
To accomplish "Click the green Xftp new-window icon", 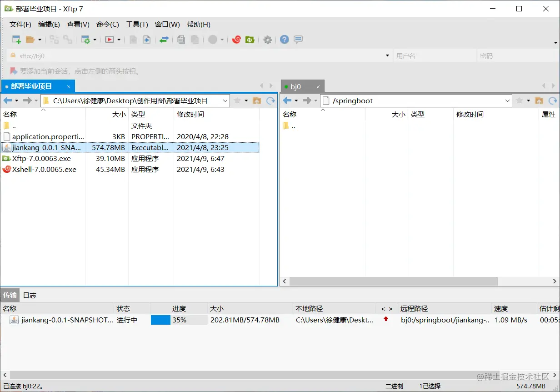I will 250,40.
